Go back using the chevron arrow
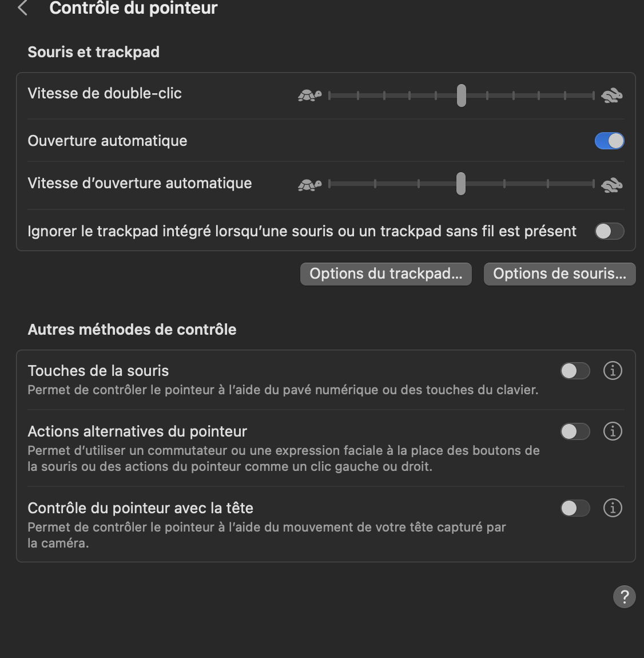Screen dimensions: 644x658 point(23,8)
